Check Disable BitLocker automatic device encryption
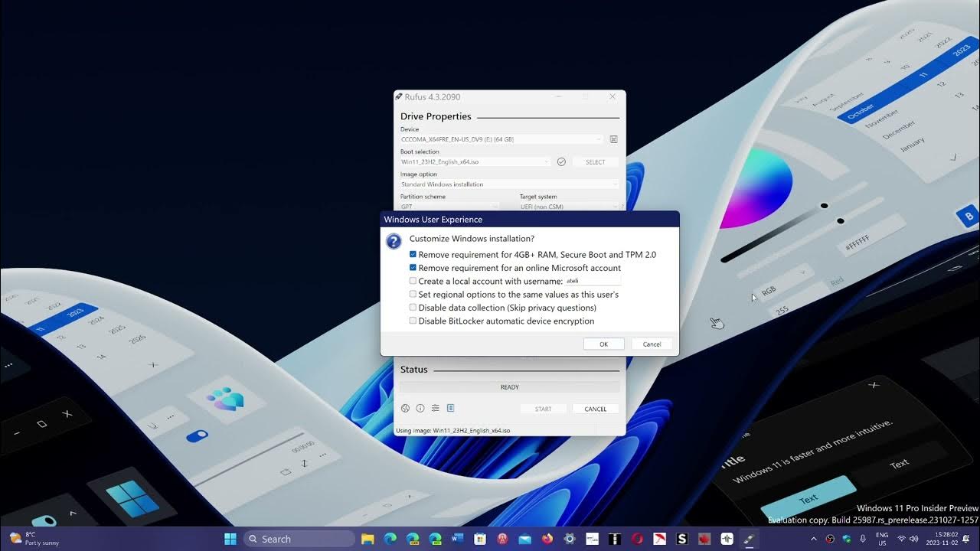This screenshot has width=980, height=551. point(413,321)
